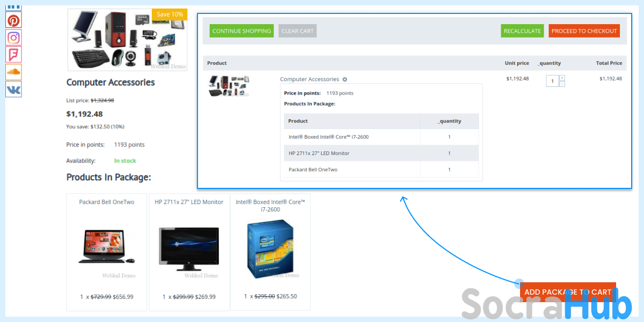Open the SoundCloud social icon
This screenshot has height=322, width=644.
(13, 72)
